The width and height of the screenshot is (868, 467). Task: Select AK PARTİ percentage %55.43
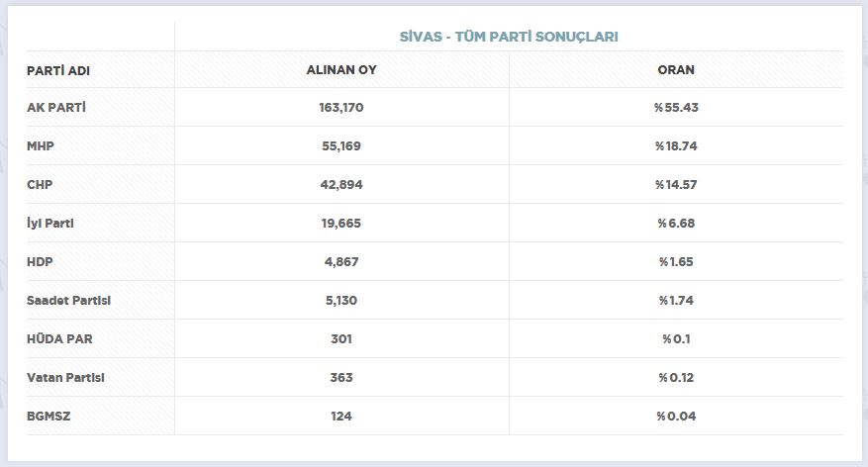click(x=676, y=107)
